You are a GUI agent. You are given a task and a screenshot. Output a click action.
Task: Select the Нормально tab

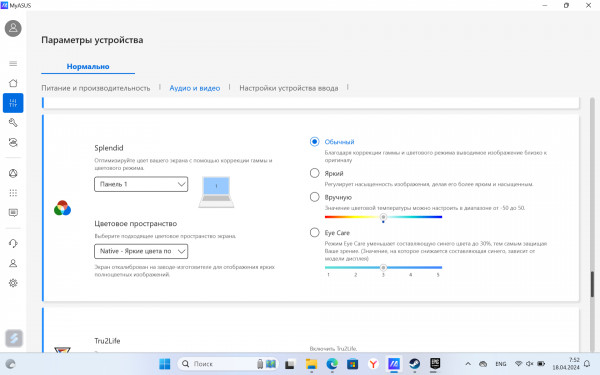[x=88, y=67]
